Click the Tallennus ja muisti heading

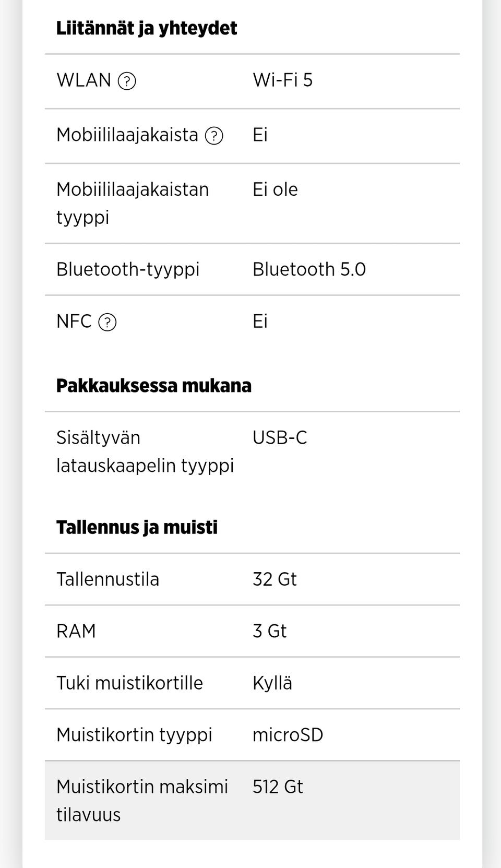pyautogui.click(x=137, y=527)
